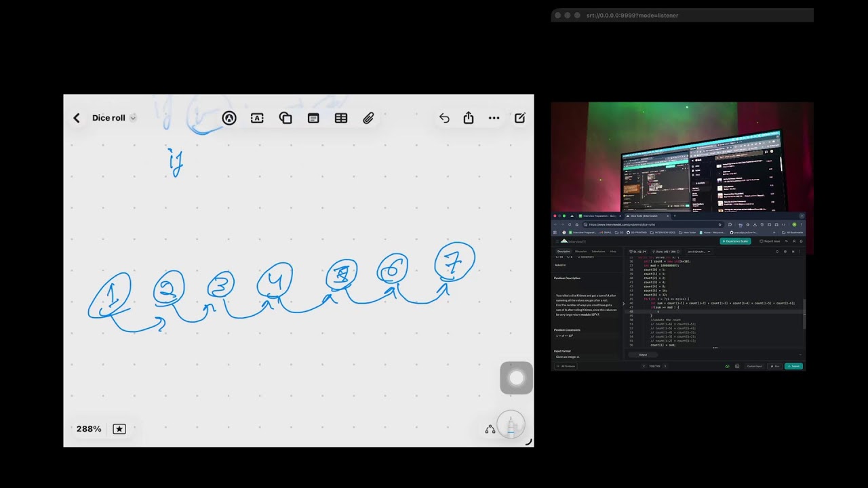
Task: Create a new board with compose icon
Action: click(x=519, y=118)
